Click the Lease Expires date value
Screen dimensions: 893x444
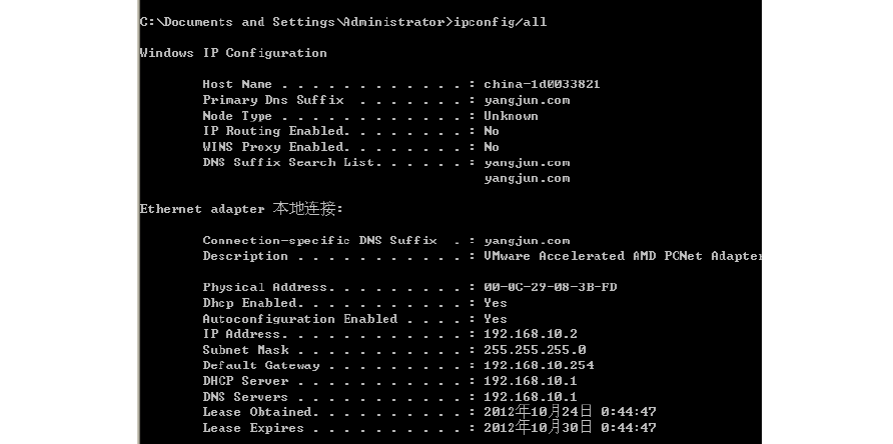(569, 428)
